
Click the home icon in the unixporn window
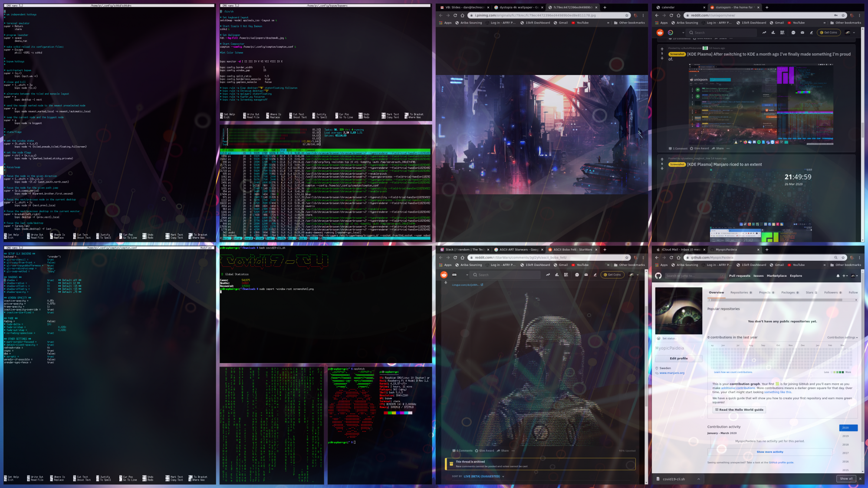(x=678, y=15)
